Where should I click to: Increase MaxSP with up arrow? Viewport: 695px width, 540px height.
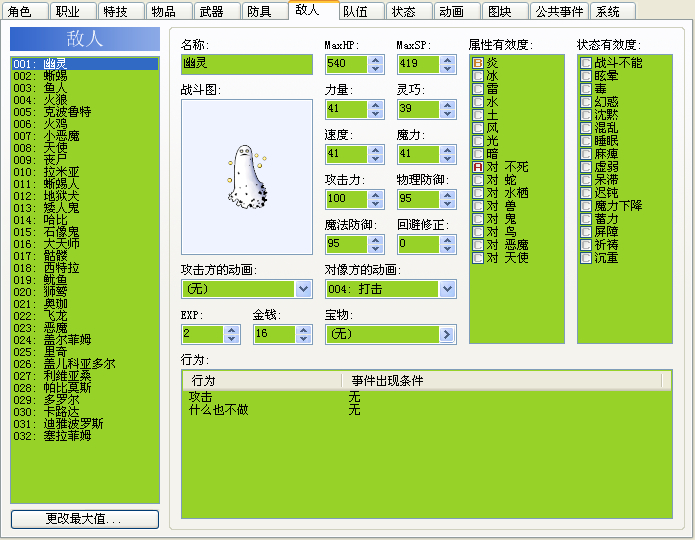click(448, 60)
